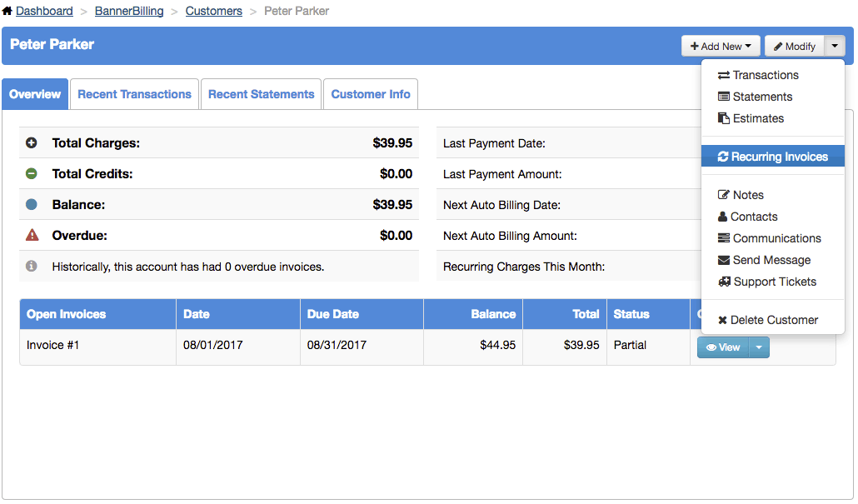
Task: Click the Statements icon in dropdown menu
Action: click(723, 97)
